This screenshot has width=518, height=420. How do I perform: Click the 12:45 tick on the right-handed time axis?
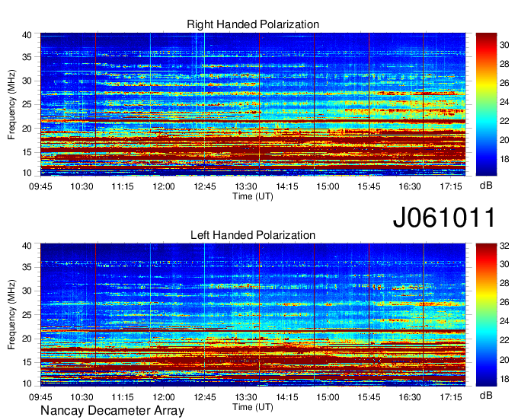click(x=204, y=186)
